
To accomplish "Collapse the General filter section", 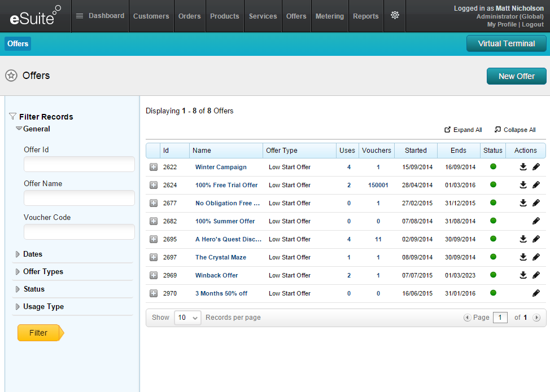I will tap(36, 129).
